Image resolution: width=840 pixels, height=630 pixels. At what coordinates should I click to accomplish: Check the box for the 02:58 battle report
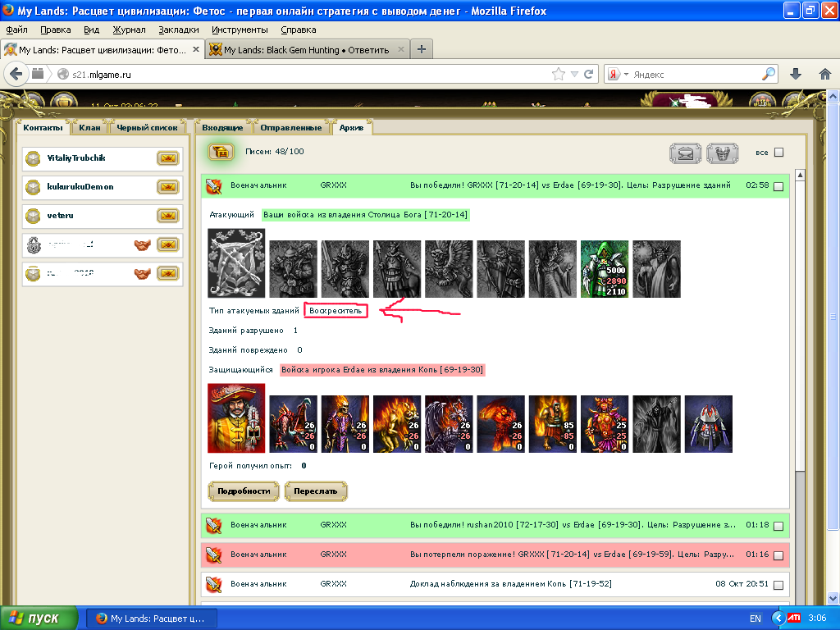pyautogui.click(x=778, y=186)
